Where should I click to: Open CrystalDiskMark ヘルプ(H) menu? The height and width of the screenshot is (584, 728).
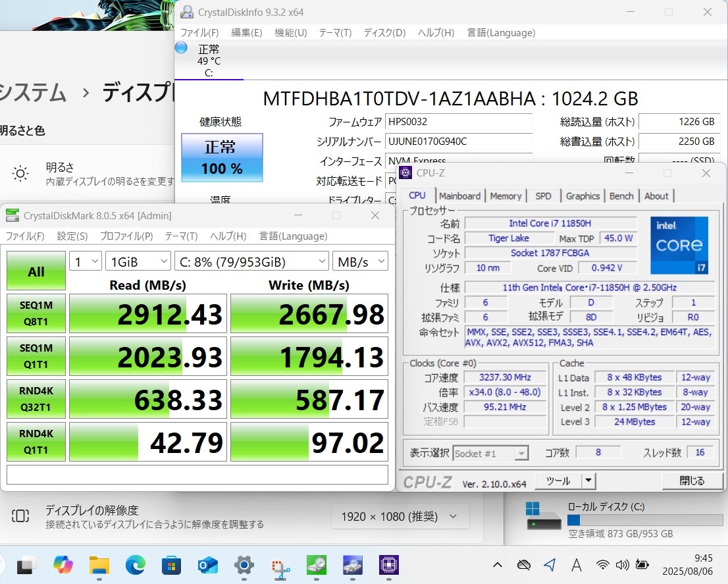point(228,236)
